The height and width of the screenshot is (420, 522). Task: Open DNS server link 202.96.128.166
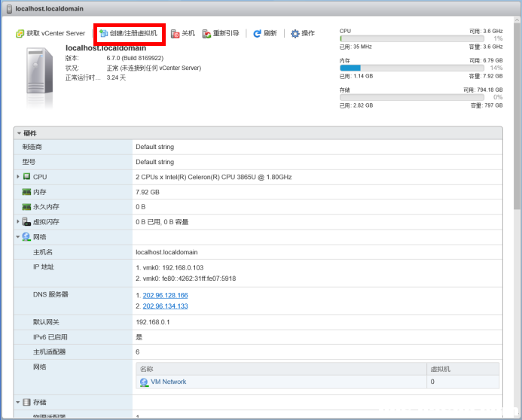pyautogui.click(x=165, y=296)
